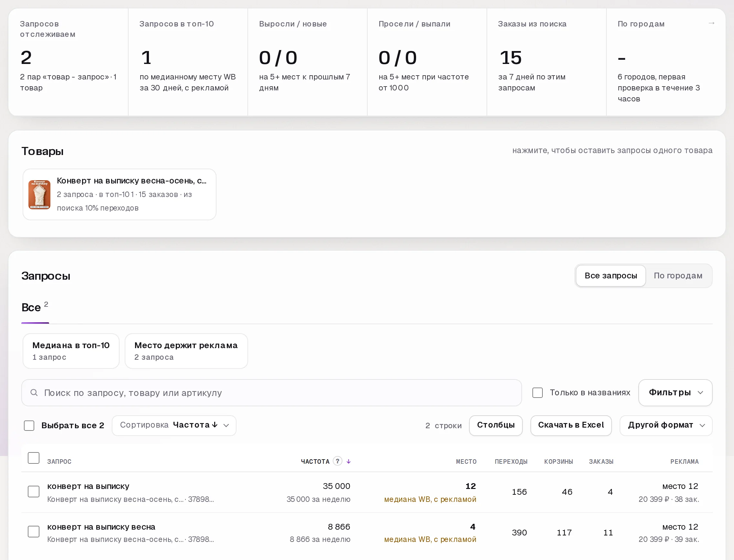Click ad cell 20 399 ₽ · 38 зак.
Image resolution: width=734 pixels, height=560 pixels.
click(x=669, y=499)
